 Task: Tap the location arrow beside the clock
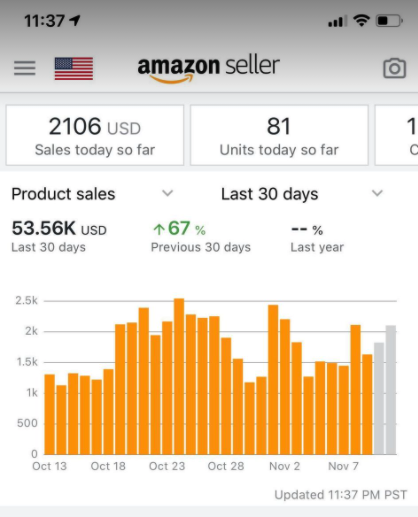(75, 21)
